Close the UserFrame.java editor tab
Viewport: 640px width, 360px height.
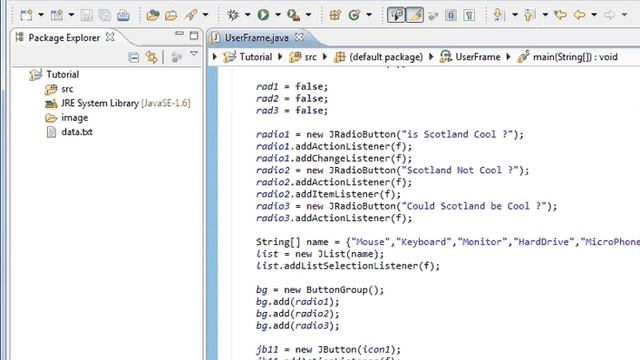click(299, 37)
